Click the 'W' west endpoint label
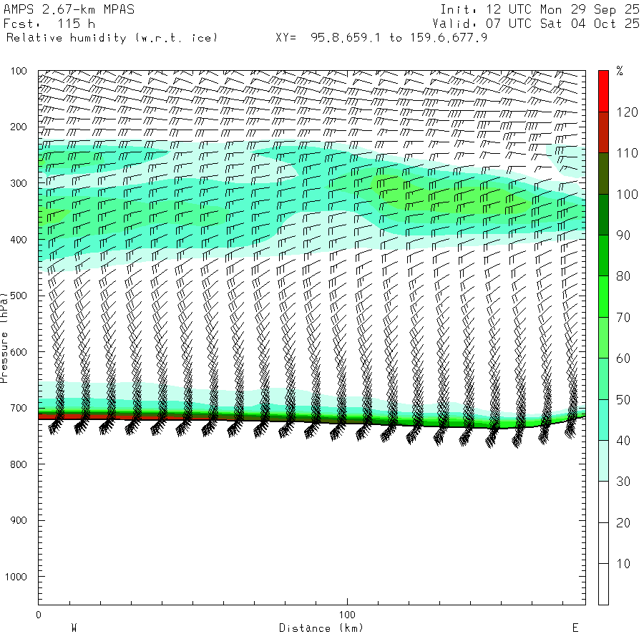Viewport: 644px width, 644px height. 74,628
